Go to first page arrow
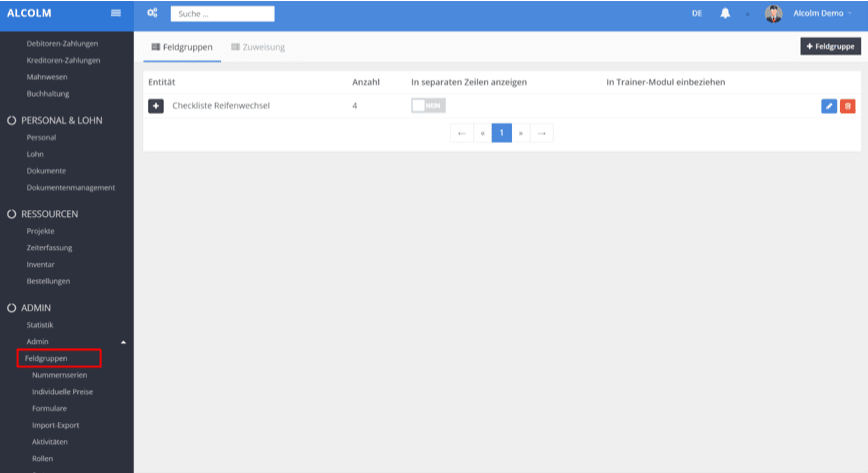The width and height of the screenshot is (868, 473). [462, 133]
